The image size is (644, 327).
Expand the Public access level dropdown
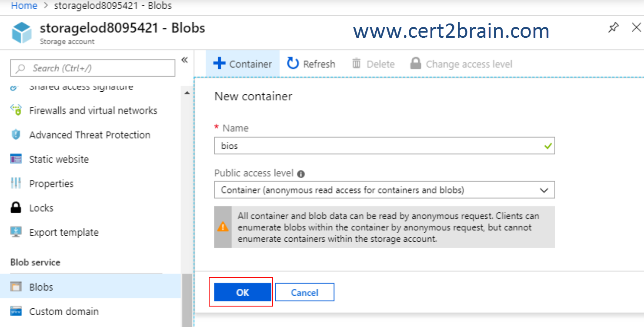point(384,190)
